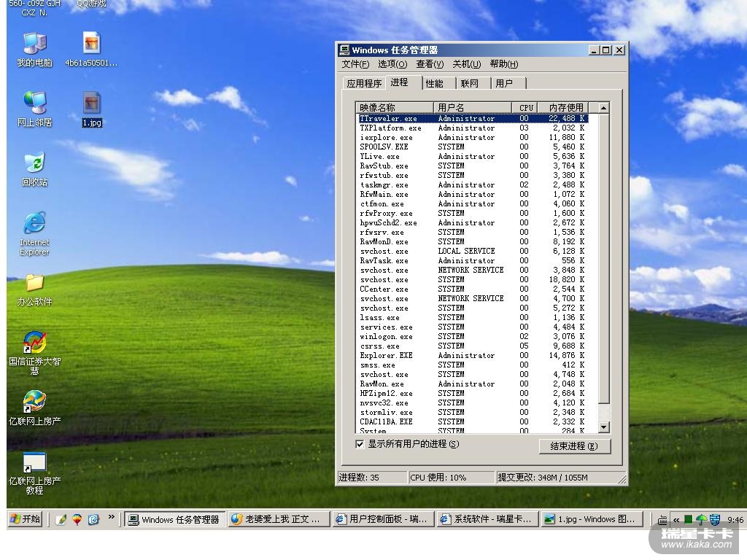Launch the 国信证券大智慧 desktop shortcut
Screen dimensions: 747x560
[34, 342]
